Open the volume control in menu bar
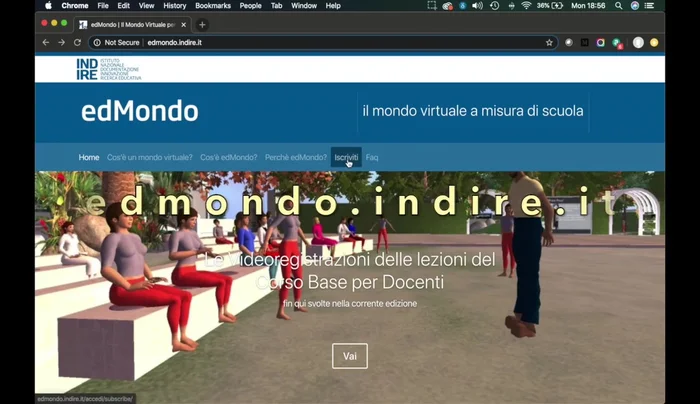Viewport: 700px width, 404px height. [x=477, y=6]
